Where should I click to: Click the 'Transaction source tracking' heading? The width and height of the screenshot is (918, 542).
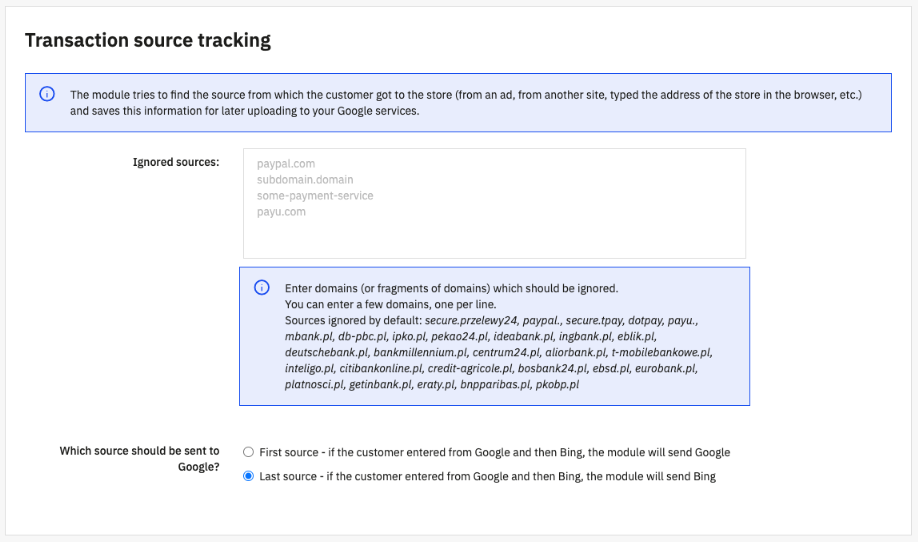pyautogui.click(x=148, y=41)
